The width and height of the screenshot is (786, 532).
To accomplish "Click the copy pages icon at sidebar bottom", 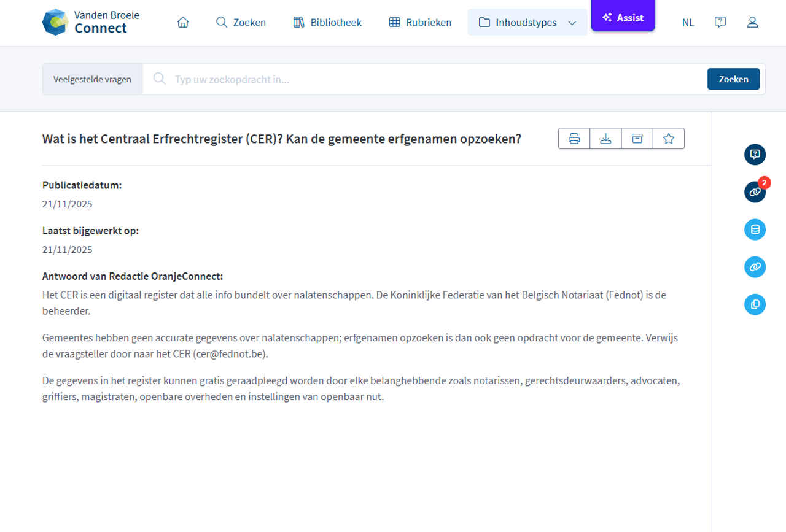I will tap(755, 304).
